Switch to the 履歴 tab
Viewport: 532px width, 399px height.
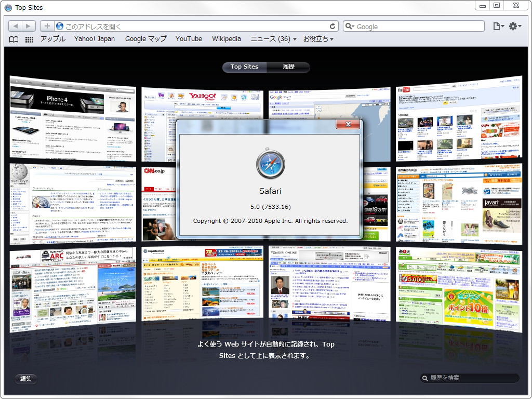pos(288,67)
